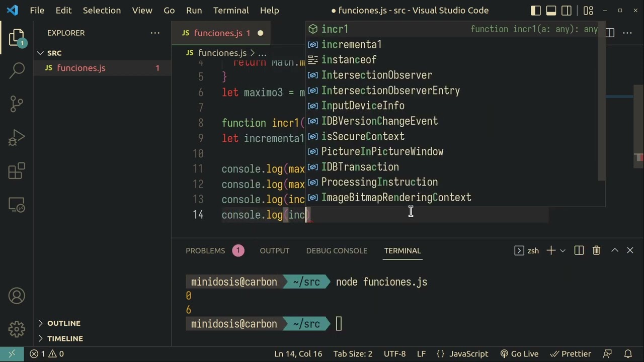The image size is (644, 362).
Task: Click the VS Code logo icon
Action: [12, 11]
